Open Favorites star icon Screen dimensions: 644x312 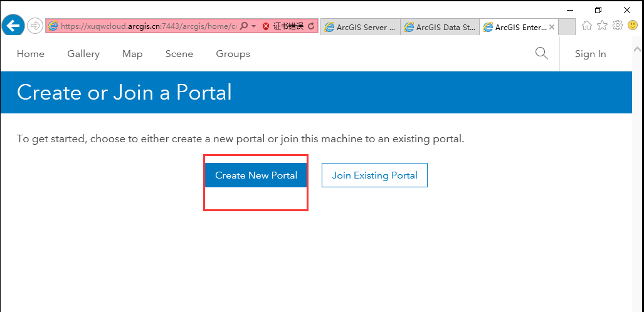(x=602, y=26)
